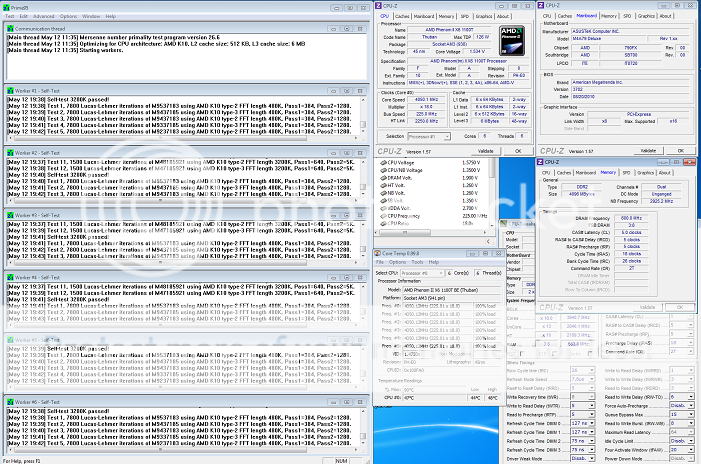Open the Select CPU dropdown in Core Temp
Viewport: 701px width, 464px height.
[x=422, y=273]
